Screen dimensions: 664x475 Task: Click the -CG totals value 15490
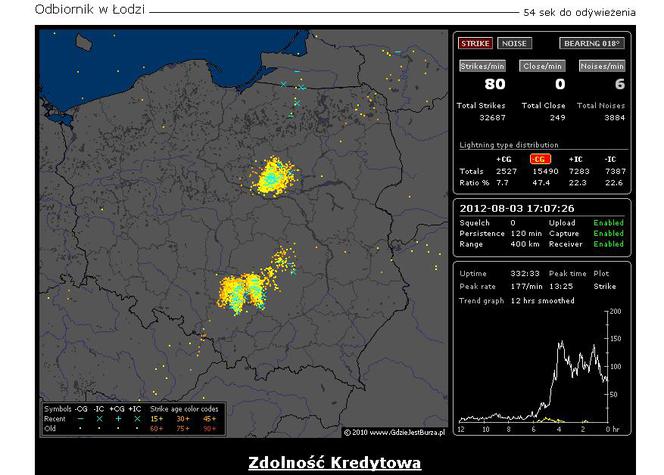coord(545,171)
